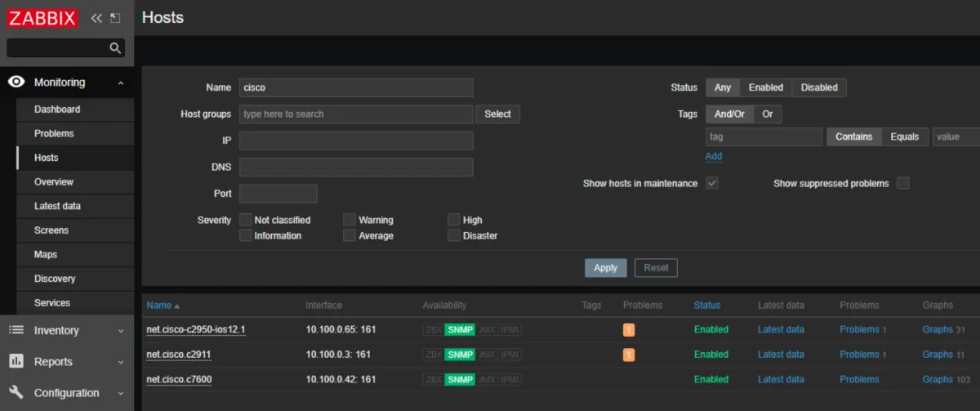Set Status filter to Any

click(723, 87)
